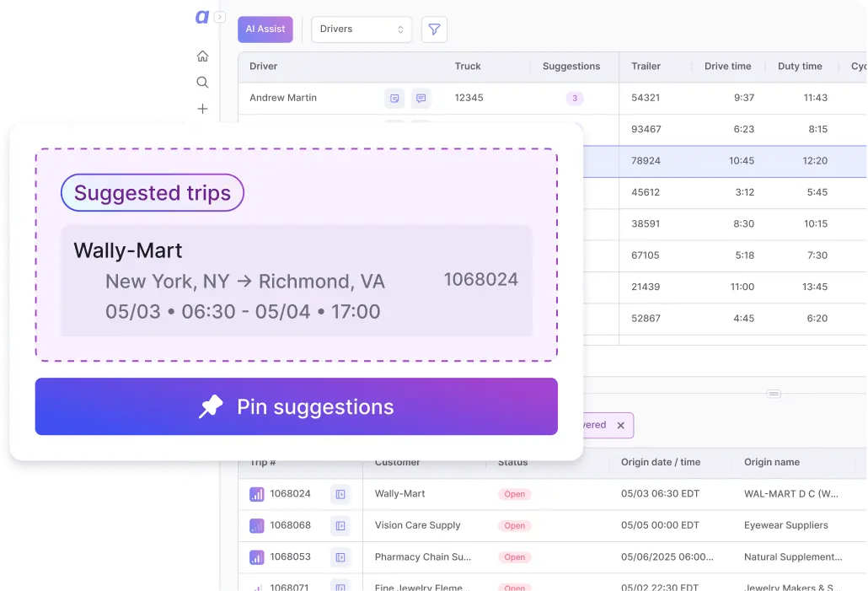Click the AI Assist button
Viewport: 868px width, 591px height.
click(265, 30)
